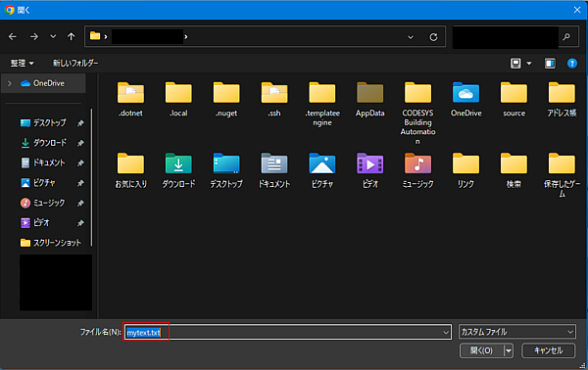Select the アドレス帳 folder
The image size is (588, 370).
click(x=562, y=99)
